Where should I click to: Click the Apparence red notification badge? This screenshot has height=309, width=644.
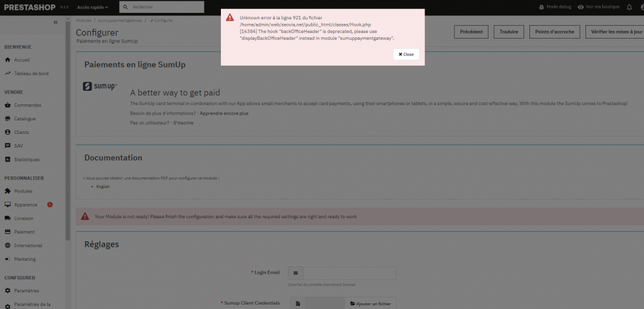pyautogui.click(x=50, y=205)
